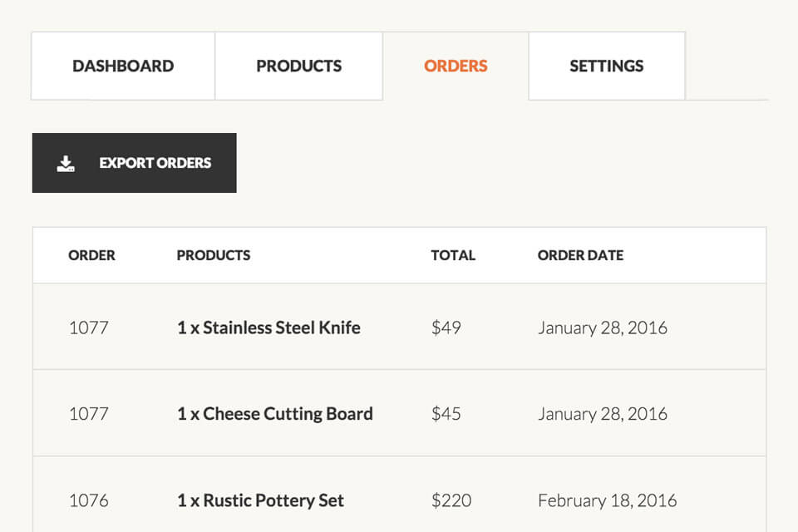
Task: Switch to the Products tab
Action: (298, 66)
